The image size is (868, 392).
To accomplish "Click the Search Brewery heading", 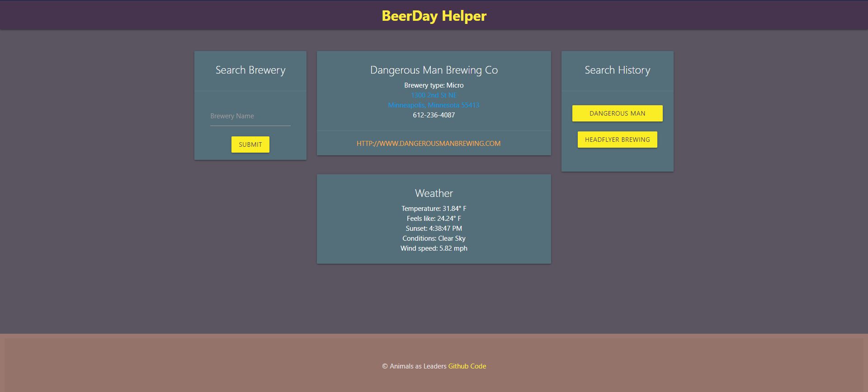I will point(250,70).
